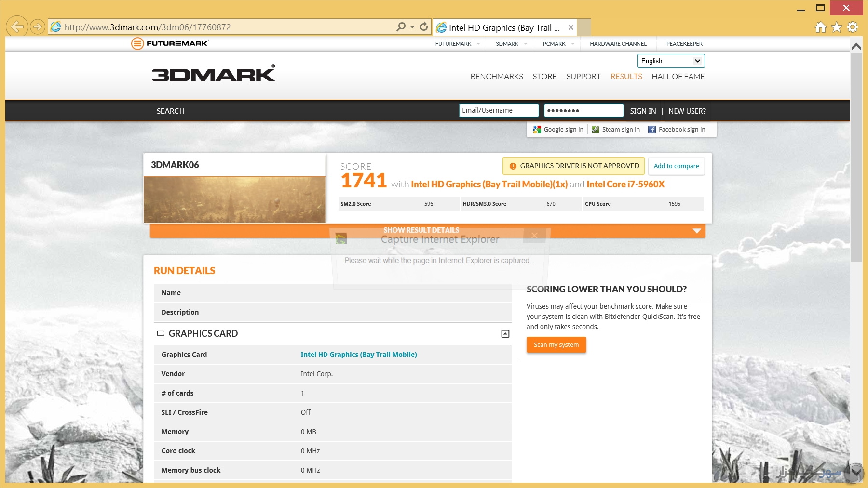This screenshot has width=868, height=488.
Task: Click the Futuremark logo
Action: (170, 43)
